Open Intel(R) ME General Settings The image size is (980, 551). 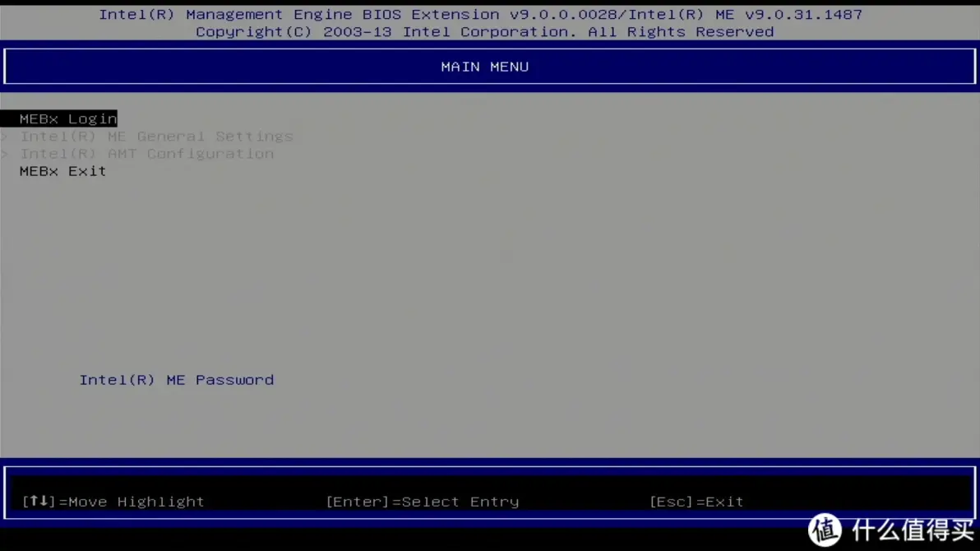(x=156, y=137)
